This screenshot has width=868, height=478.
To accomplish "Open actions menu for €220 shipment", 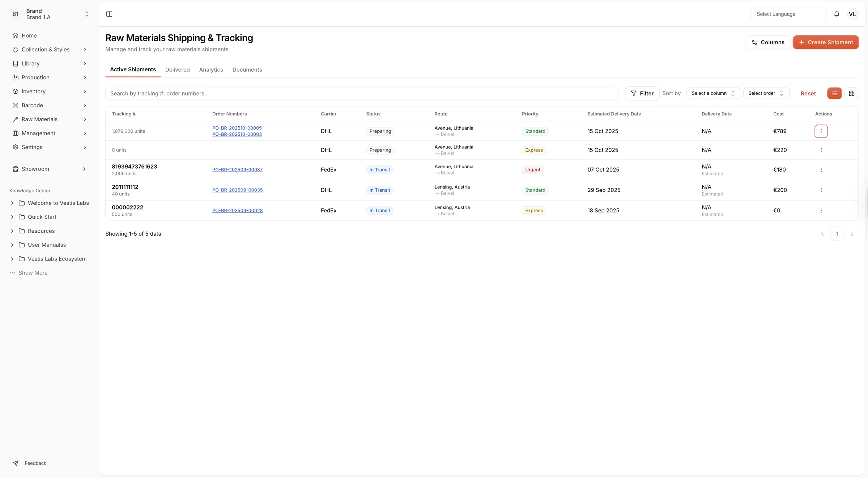I will point(821,150).
